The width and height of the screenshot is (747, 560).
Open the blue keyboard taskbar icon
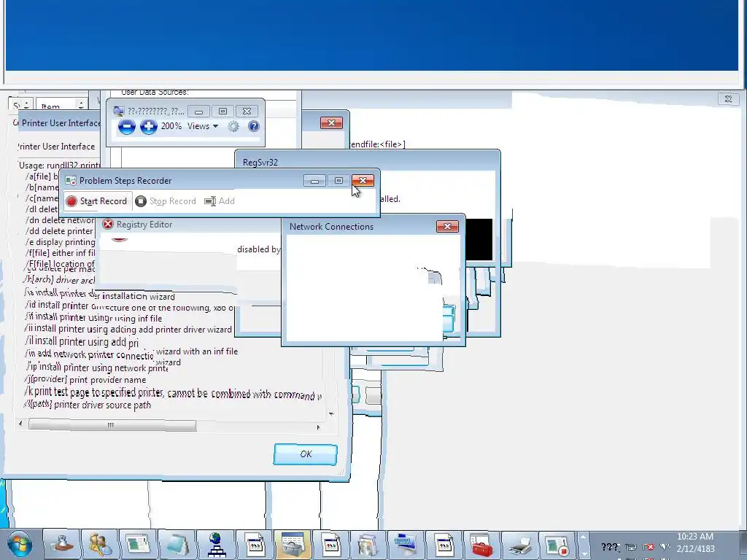tap(406, 544)
